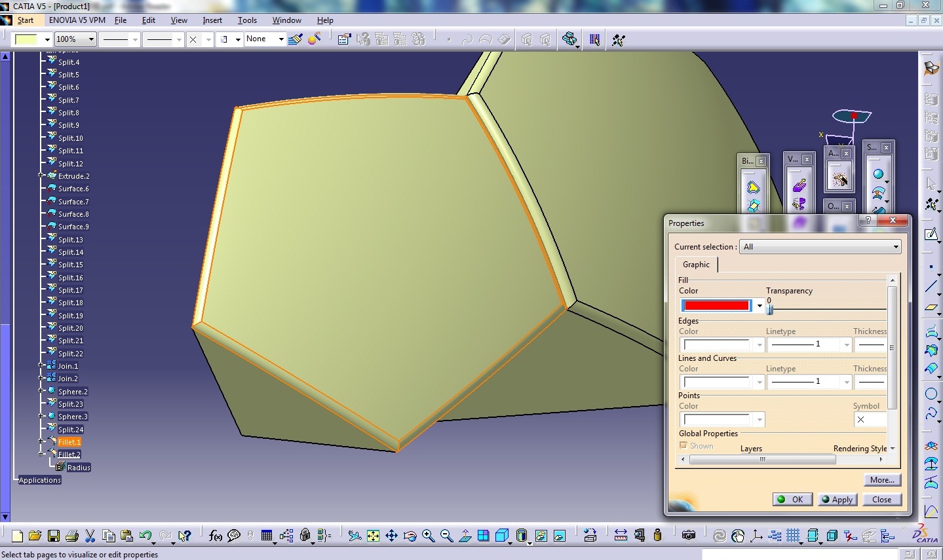Toggle the Shown checkbox in Global Properties
Viewport: 943px width, 560px height.
point(683,445)
